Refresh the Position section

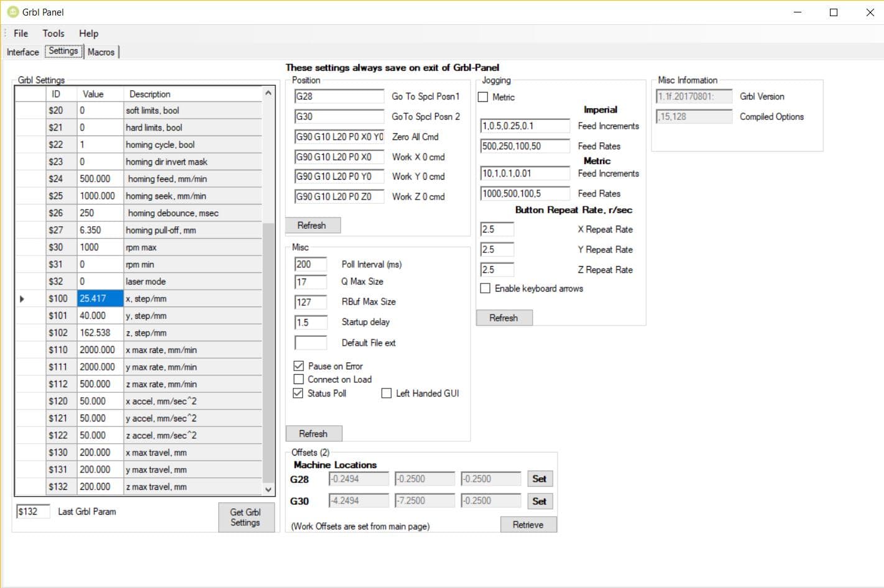[313, 225]
